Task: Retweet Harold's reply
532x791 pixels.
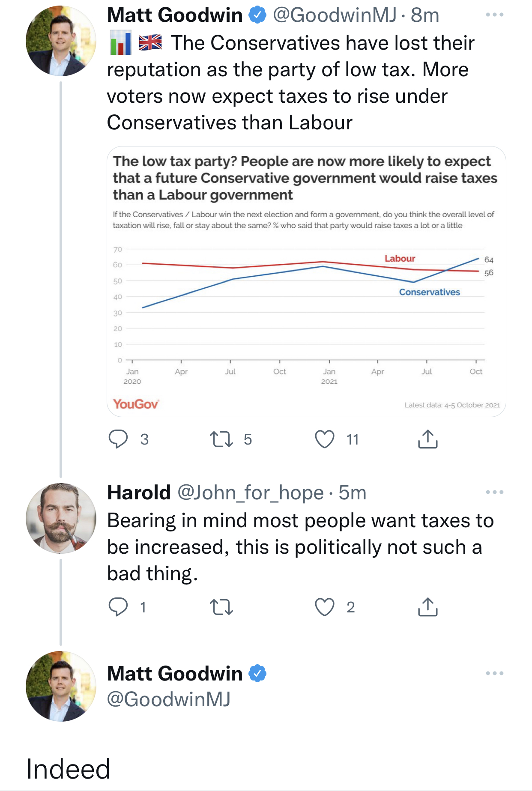Action: pyautogui.click(x=221, y=607)
